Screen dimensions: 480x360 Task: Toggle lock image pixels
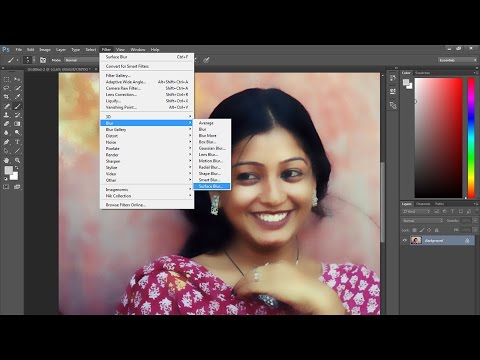(422, 230)
